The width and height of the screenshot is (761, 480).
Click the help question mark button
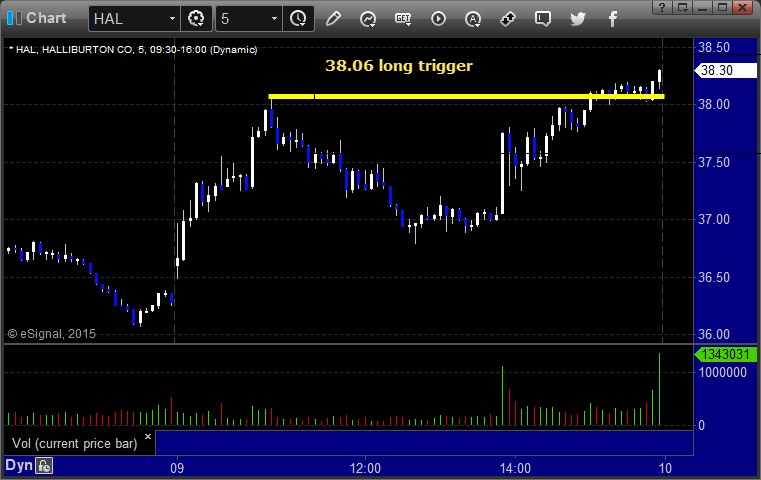[662, 7]
